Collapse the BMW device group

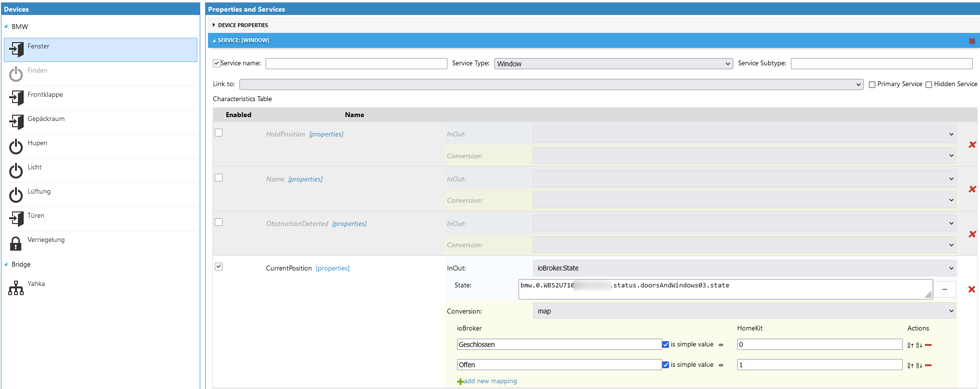tap(6, 27)
